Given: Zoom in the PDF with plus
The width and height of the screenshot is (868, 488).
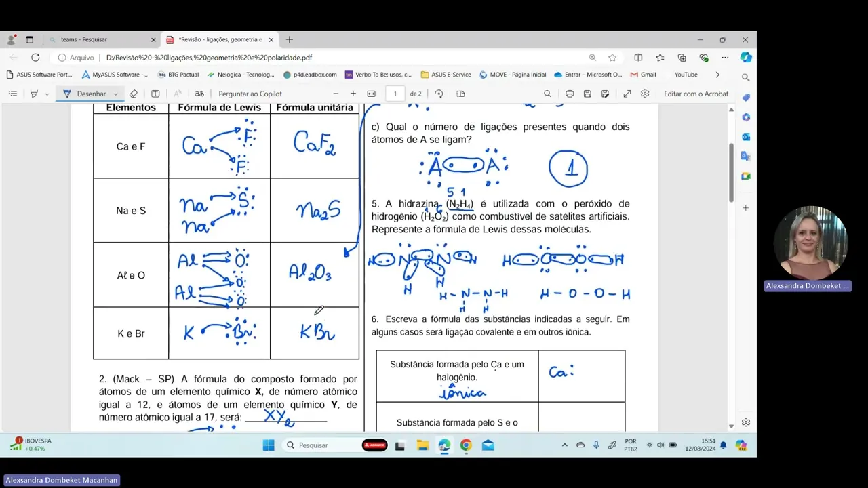Looking at the screenshot, I should tap(353, 94).
